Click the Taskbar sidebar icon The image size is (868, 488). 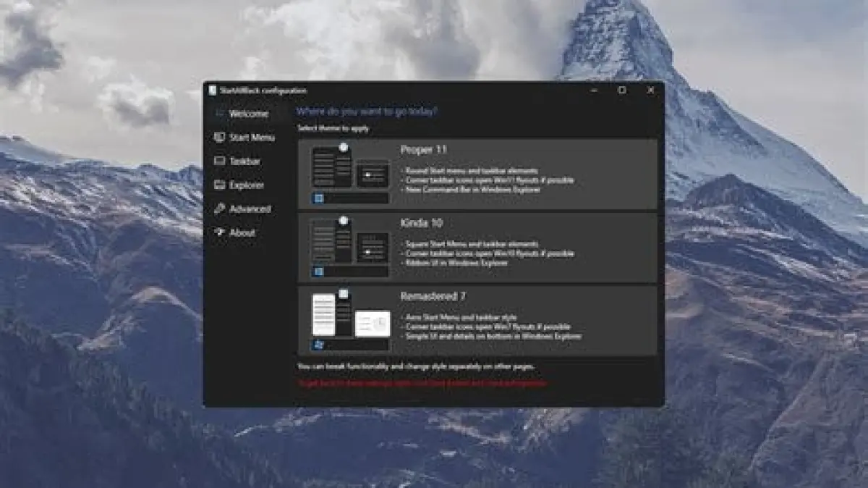click(218, 161)
